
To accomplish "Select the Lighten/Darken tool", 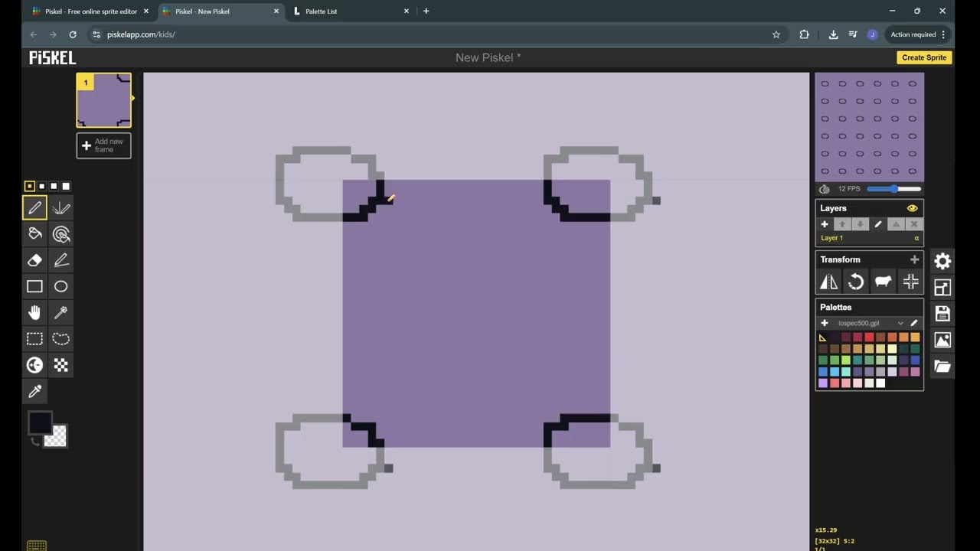I will coord(34,365).
